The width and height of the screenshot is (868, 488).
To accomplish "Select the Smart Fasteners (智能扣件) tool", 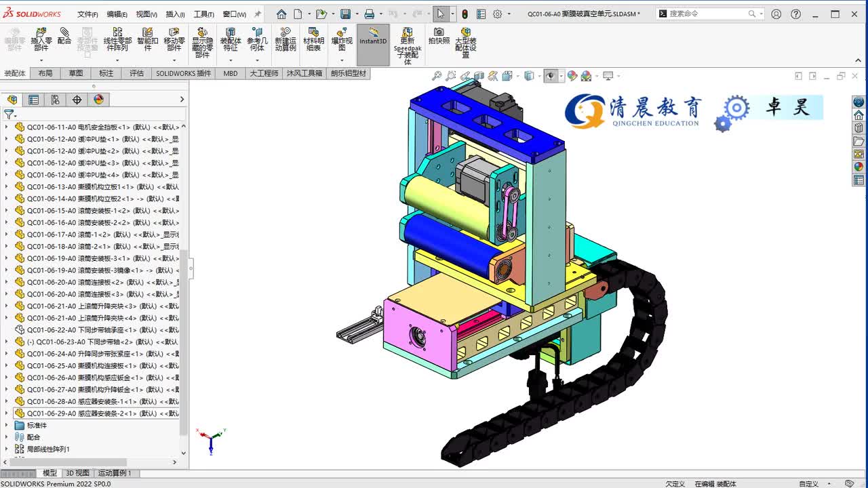I will point(147,39).
